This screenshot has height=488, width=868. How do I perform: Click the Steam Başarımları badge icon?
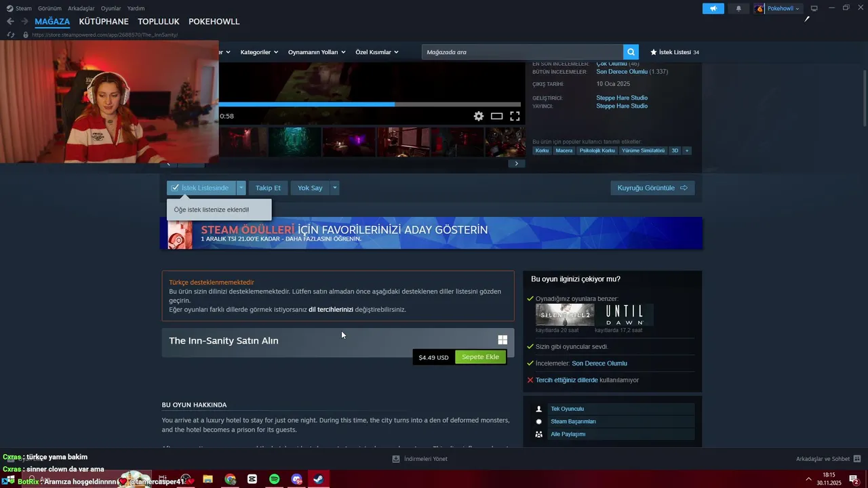pyautogui.click(x=539, y=422)
